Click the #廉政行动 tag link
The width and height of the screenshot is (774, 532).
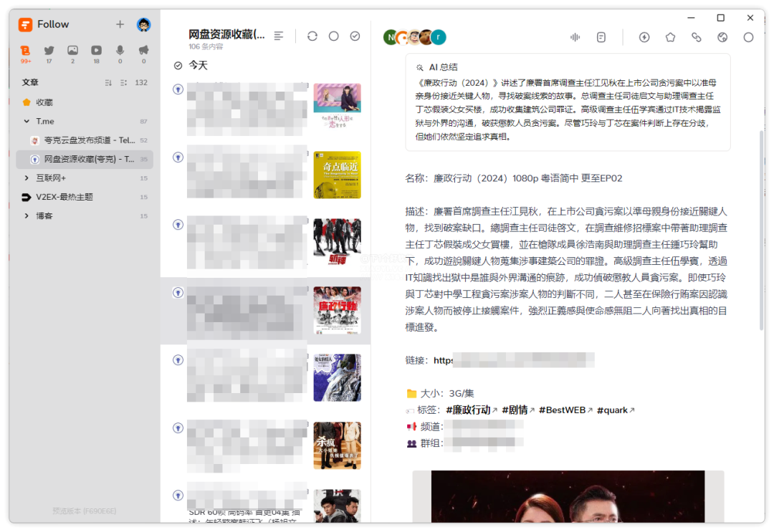click(x=471, y=410)
